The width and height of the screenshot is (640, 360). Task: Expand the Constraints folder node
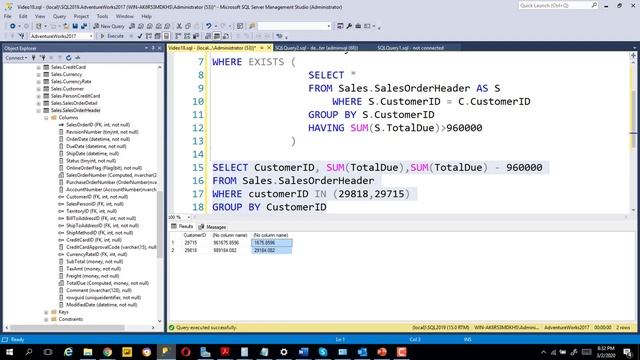pyautogui.click(x=46, y=320)
